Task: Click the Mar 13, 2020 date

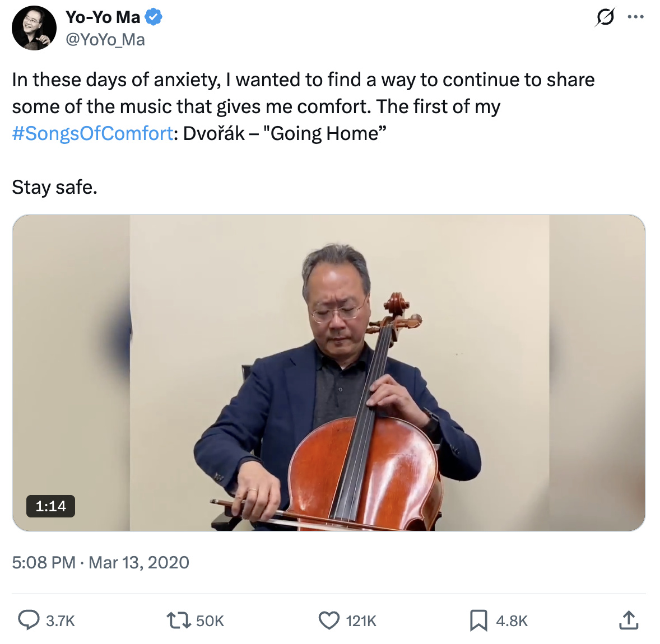Action: 139,562
